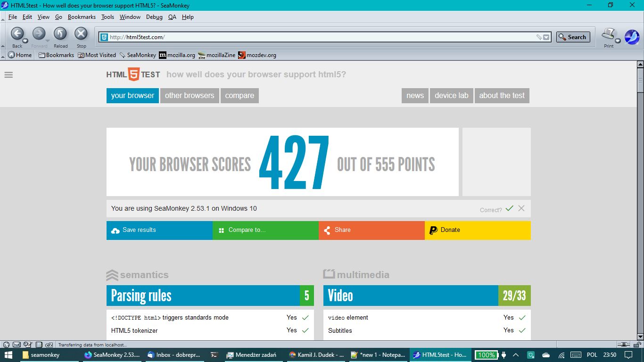Open Composer from the status bar icon
Viewport: 644px width, 362px height.
27,345
